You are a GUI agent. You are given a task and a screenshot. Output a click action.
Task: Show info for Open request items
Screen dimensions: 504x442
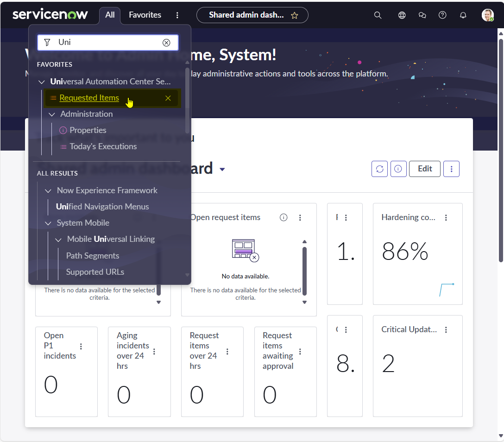pyautogui.click(x=283, y=218)
